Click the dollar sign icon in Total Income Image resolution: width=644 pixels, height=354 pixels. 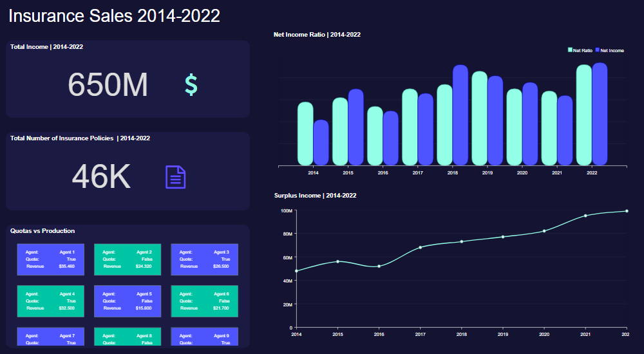pos(191,85)
